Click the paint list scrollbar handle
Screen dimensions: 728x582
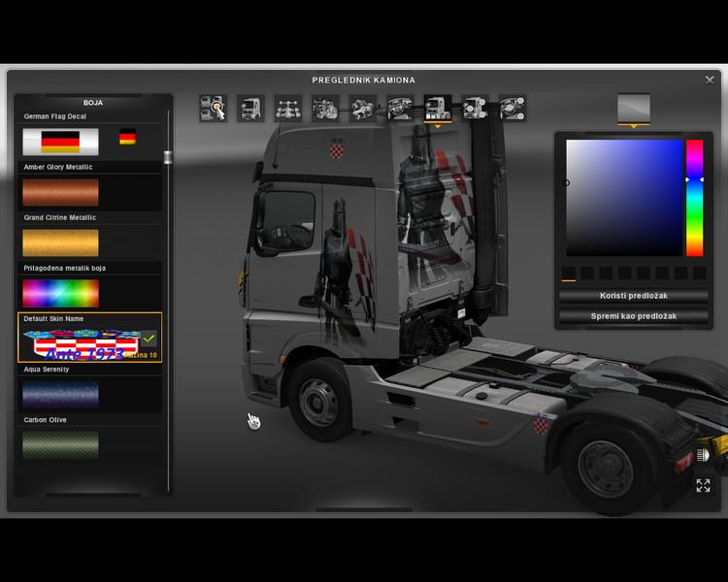point(168,157)
